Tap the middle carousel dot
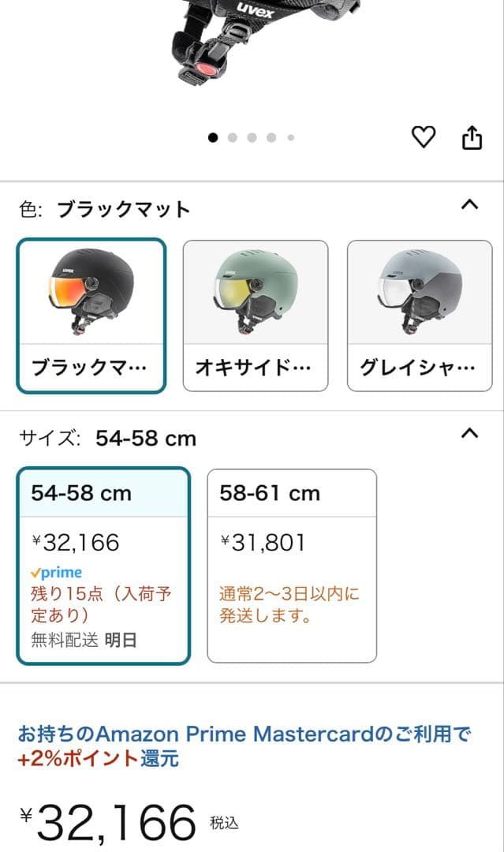This screenshot has width=504, height=852. pyautogui.click(x=253, y=136)
